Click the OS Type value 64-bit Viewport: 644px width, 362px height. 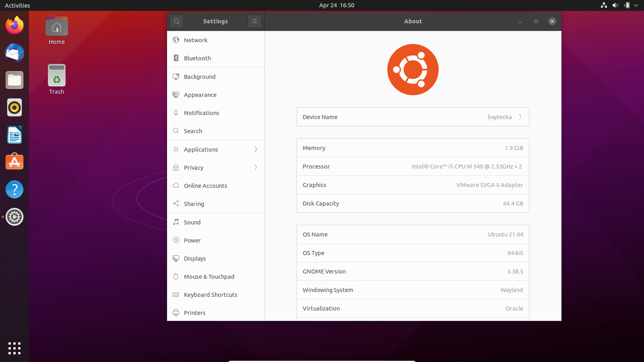pos(515,253)
